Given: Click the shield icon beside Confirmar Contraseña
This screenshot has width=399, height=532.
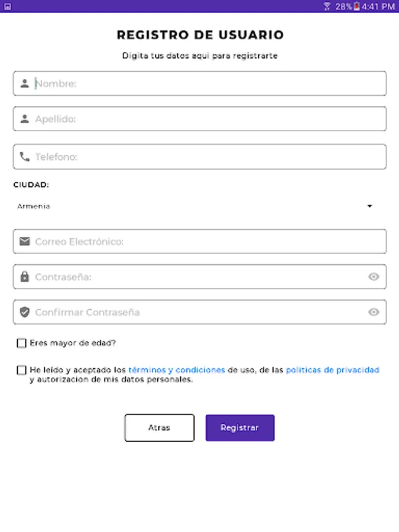Looking at the screenshot, I should 24,312.
